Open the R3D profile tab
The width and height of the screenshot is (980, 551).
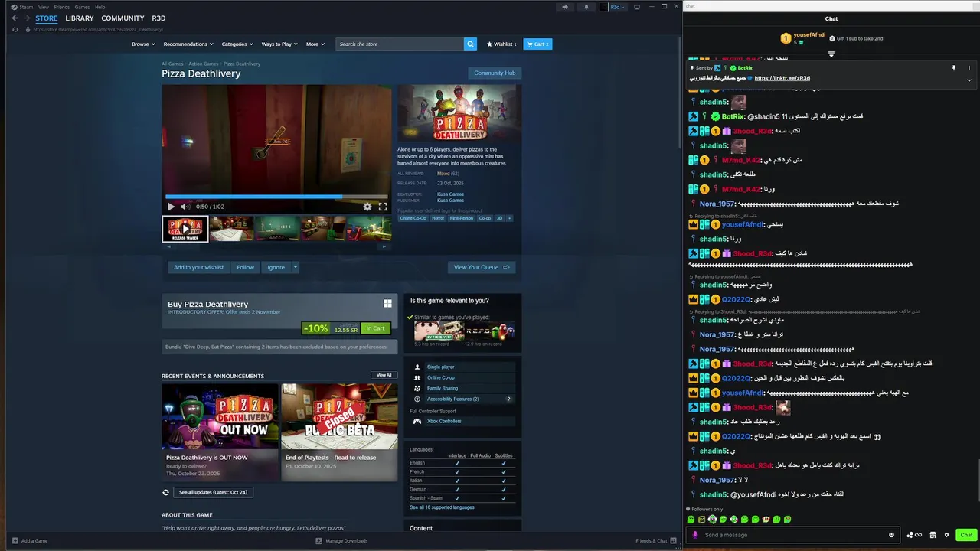click(x=158, y=18)
